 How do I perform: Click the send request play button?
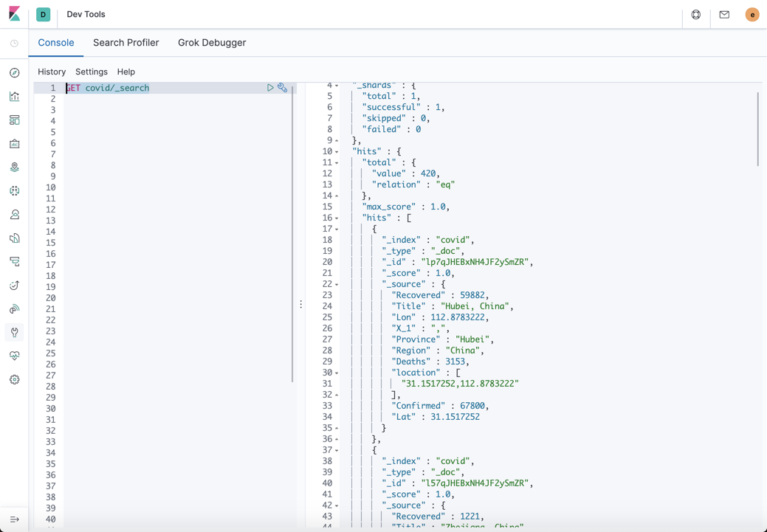click(270, 87)
